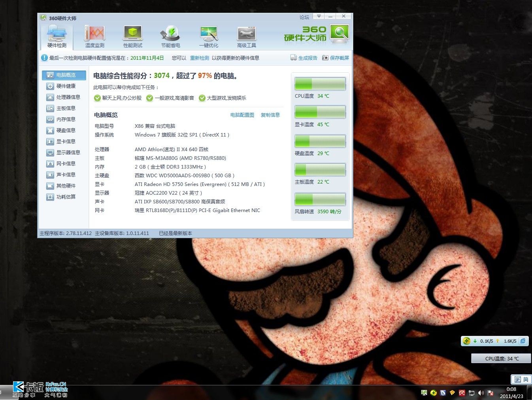532x400 pixels.
Task: Click the motherboard value MS-M3A880G
Action: click(180, 158)
